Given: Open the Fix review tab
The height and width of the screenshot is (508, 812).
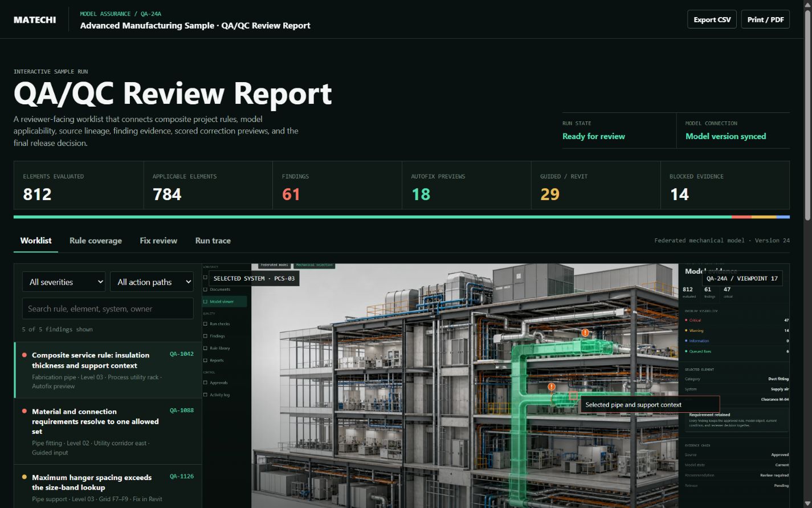Looking at the screenshot, I should 158,241.
